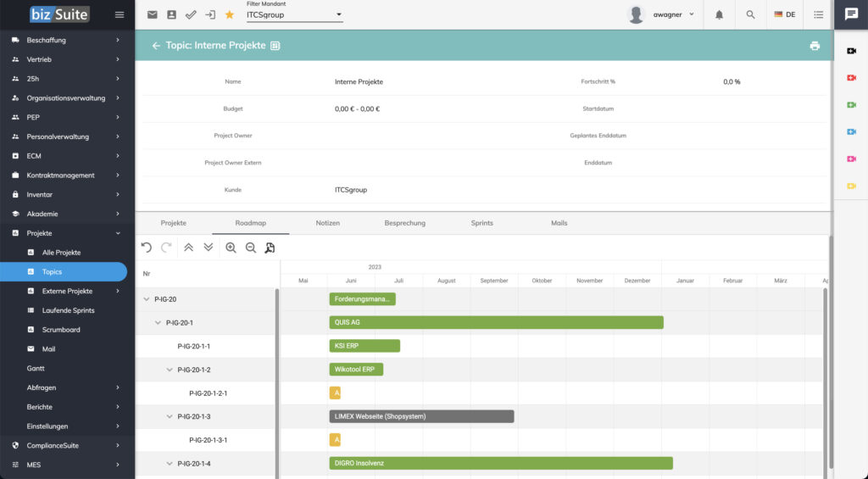
Task: Expand all Gantt rows with double down arrows
Action: pyautogui.click(x=209, y=248)
